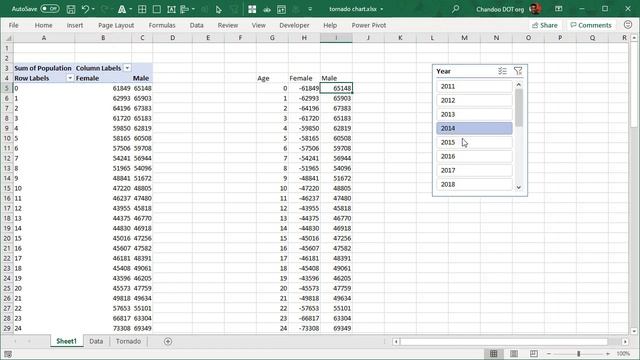Open the Row Labels filter dropdown
This screenshot has height=360, width=640.
click(x=70, y=78)
